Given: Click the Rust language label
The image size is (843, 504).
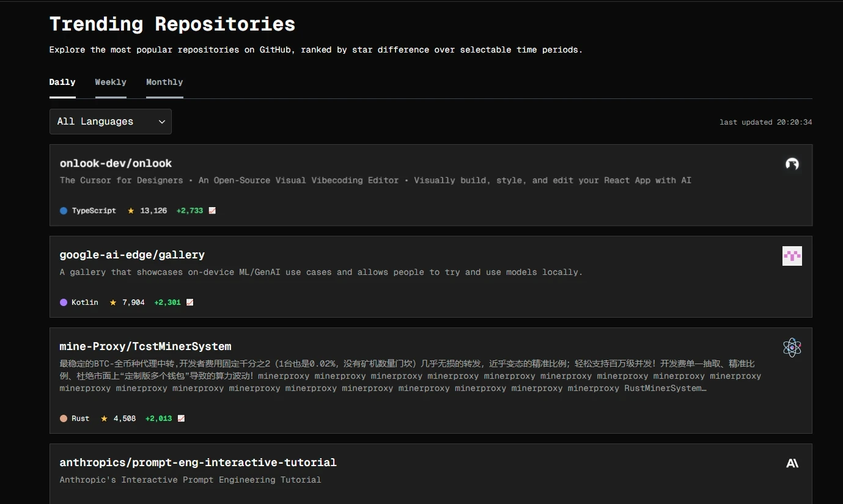Looking at the screenshot, I should [81, 418].
